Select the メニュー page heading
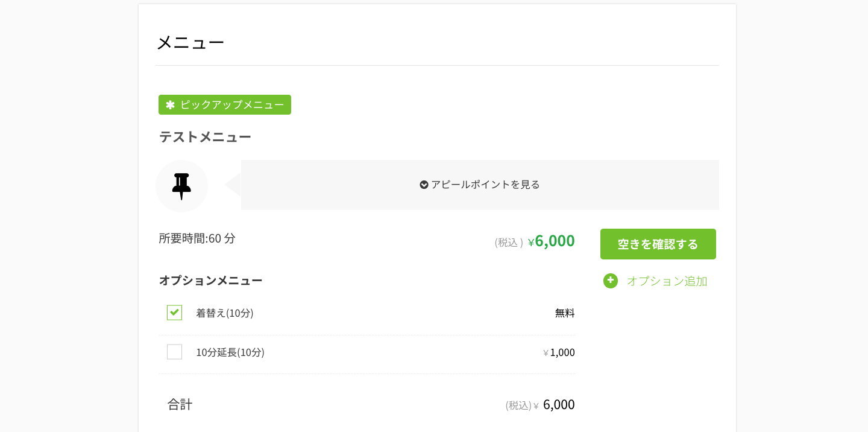This screenshot has width=868, height=432. pyautogui.click(x=190, y=42)
